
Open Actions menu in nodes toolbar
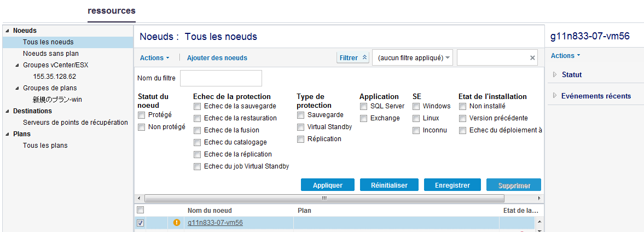154,57
